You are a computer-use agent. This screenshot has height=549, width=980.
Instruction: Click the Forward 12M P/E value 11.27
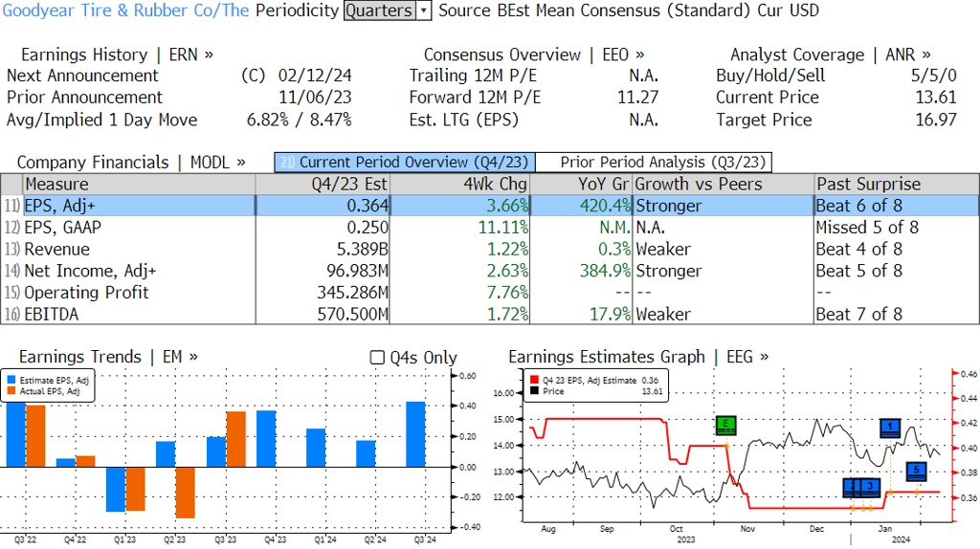coord(638,98)
